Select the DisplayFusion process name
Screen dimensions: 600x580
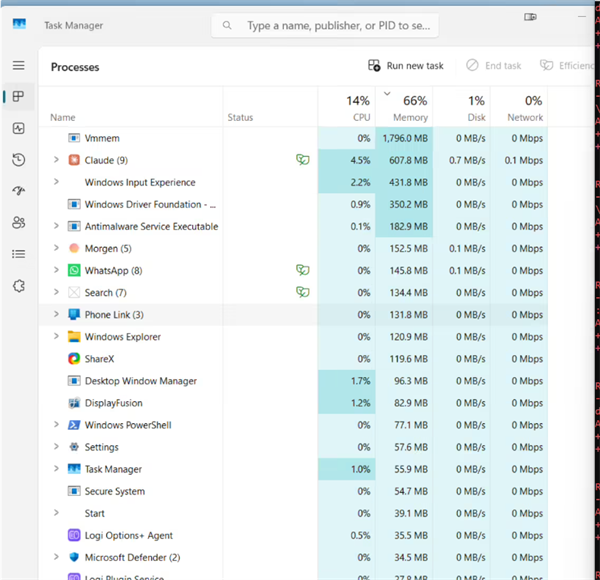(x=114, y=403)
